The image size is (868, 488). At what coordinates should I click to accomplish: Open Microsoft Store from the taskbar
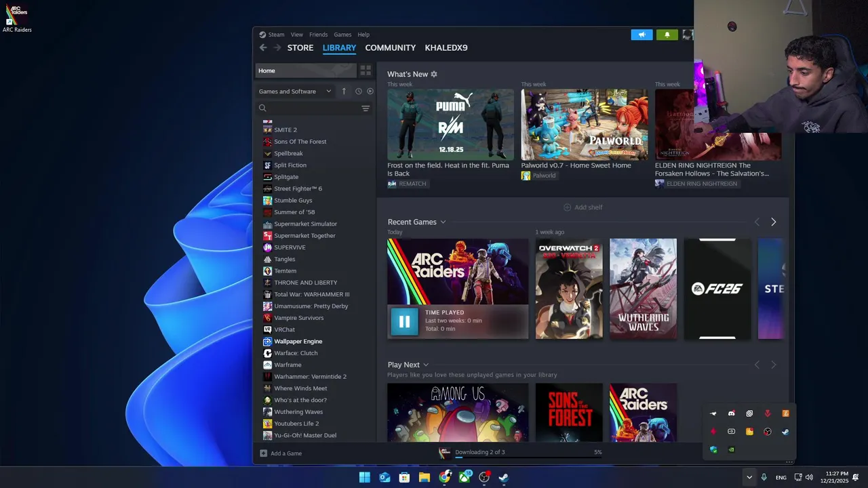[x=405, y=477]
